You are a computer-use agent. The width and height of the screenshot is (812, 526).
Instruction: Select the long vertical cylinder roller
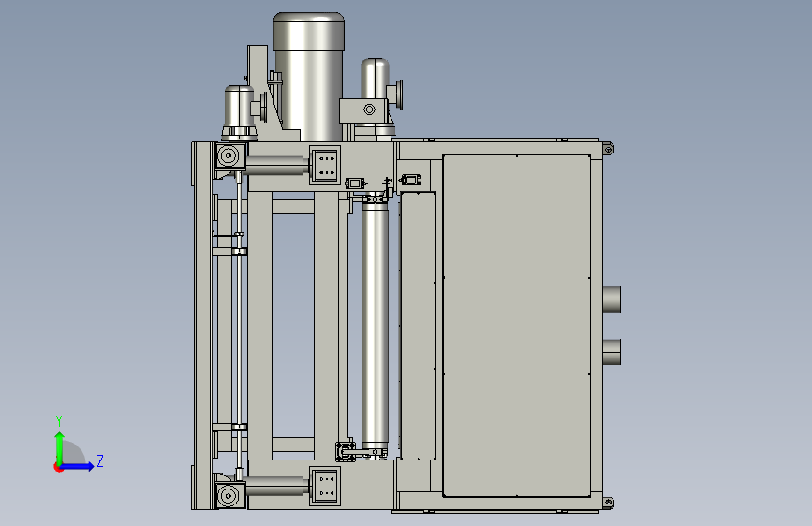tap(375, 326)
